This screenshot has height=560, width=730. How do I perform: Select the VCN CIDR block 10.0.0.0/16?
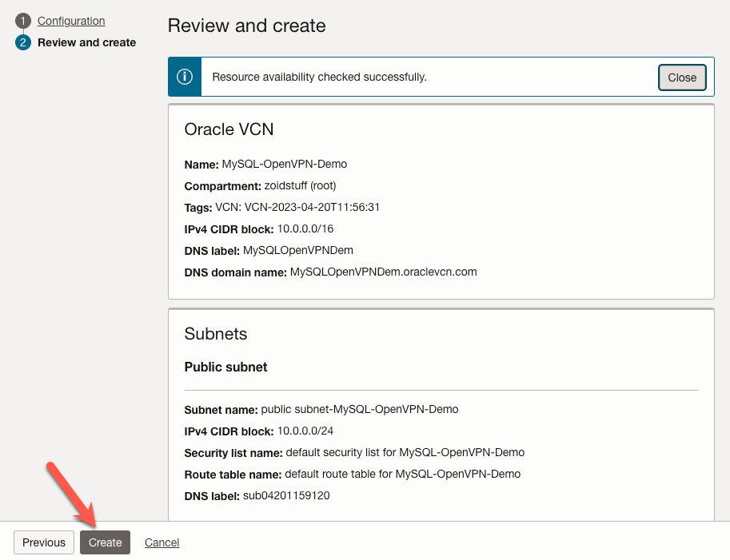click(305, 228)
